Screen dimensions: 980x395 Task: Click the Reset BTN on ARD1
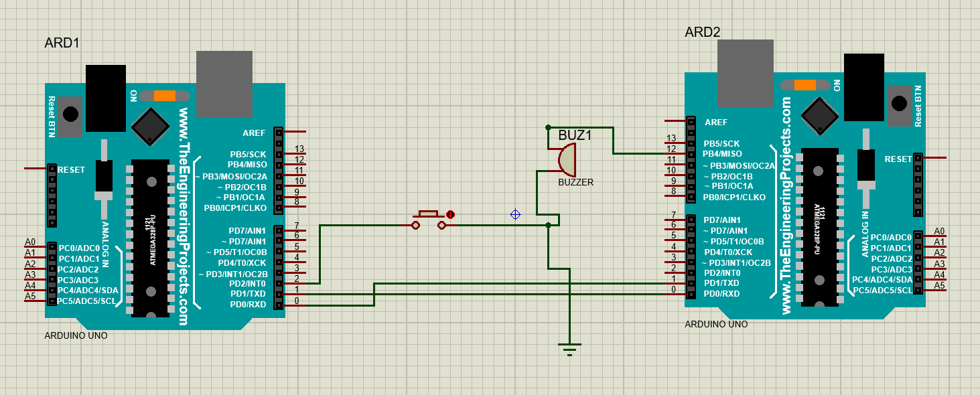click(69, 114)
